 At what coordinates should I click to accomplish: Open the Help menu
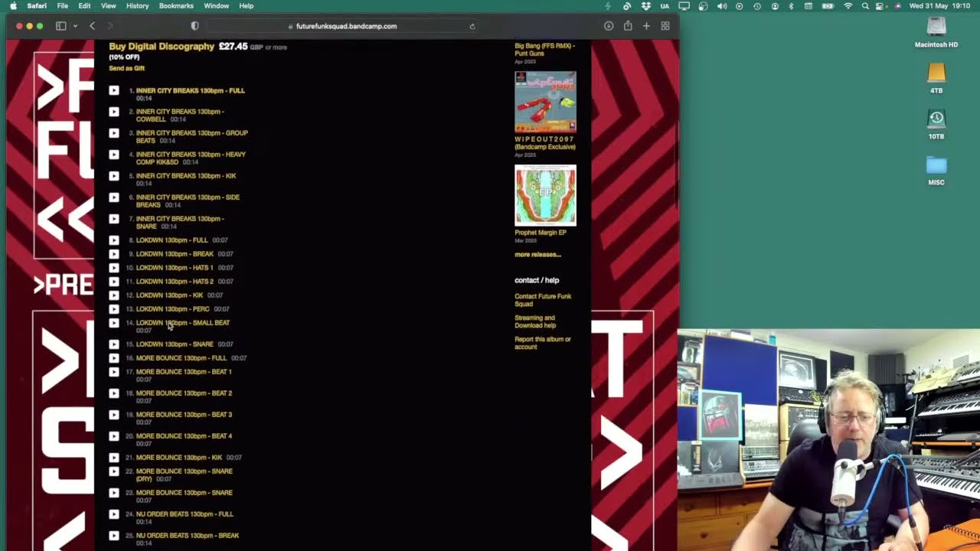[247, 6]
